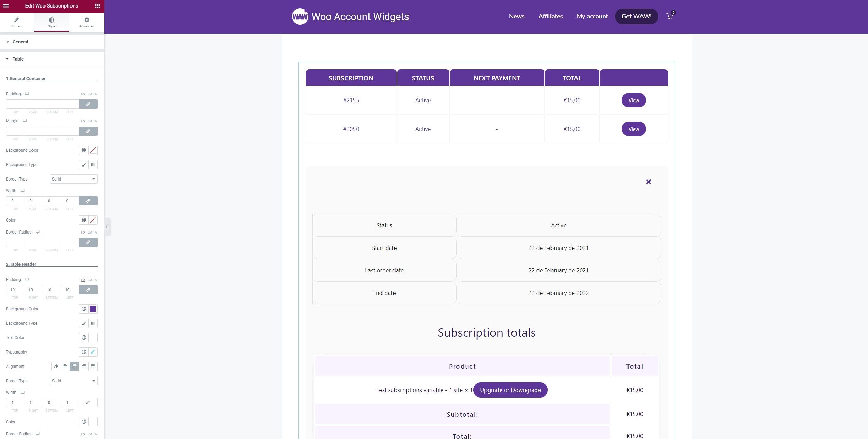Change responsive device for General Container Margin
The image size is (868, 439).
pos(25,121)
